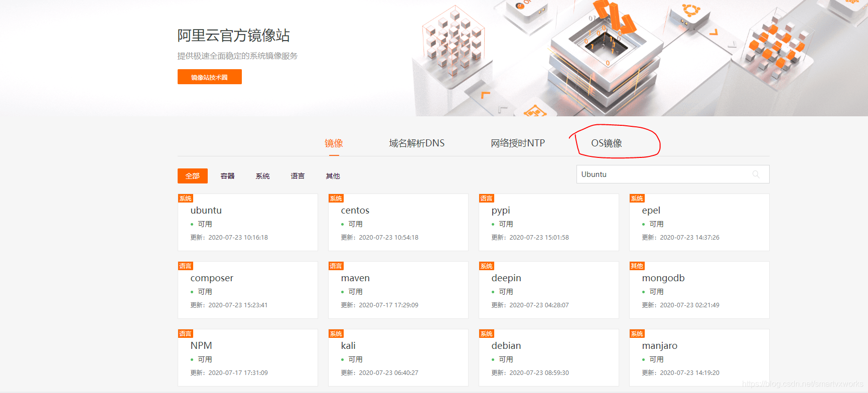Open the 镜像站技术圈 button
Viewport: 868px width, 393px height.
tap(210, 77)
